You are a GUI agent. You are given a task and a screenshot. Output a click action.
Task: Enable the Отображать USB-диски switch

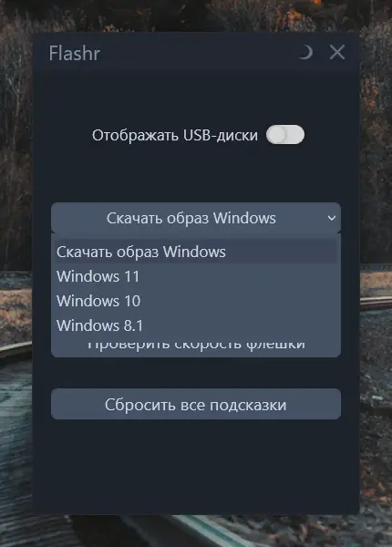click(x=285, y=135)
